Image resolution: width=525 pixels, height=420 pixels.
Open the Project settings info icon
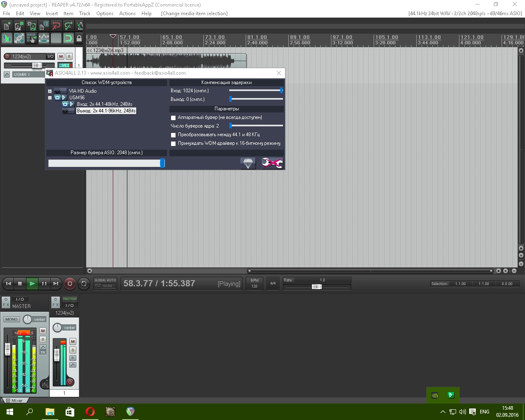[x=44, y=26]
